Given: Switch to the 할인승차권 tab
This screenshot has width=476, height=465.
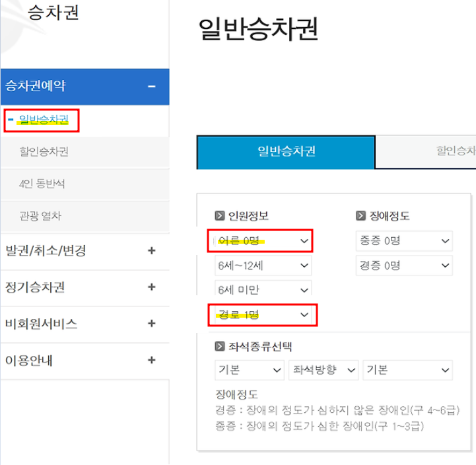Looking at the screenshot, I should click(426, 151).
